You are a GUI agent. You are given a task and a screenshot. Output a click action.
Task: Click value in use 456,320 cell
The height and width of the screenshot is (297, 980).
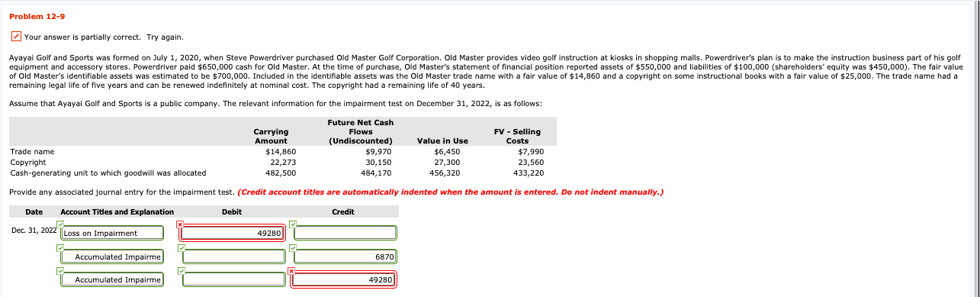[445, 173]
